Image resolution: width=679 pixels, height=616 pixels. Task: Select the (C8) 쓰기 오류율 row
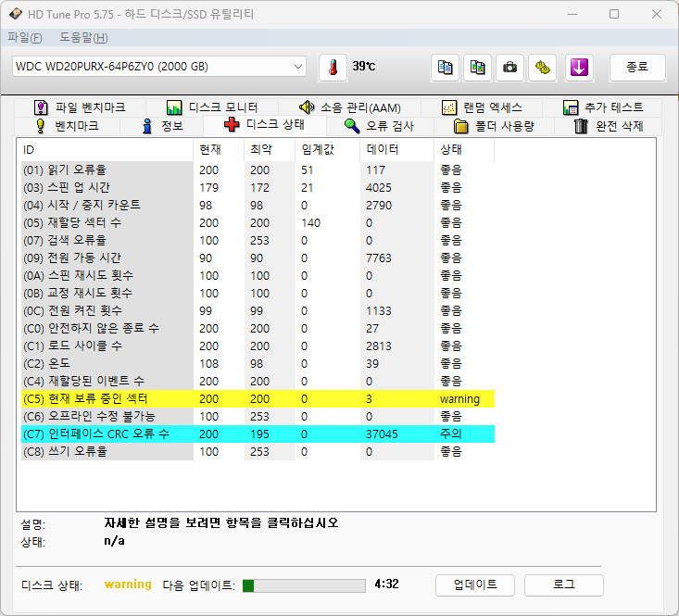tap(258, 451)
